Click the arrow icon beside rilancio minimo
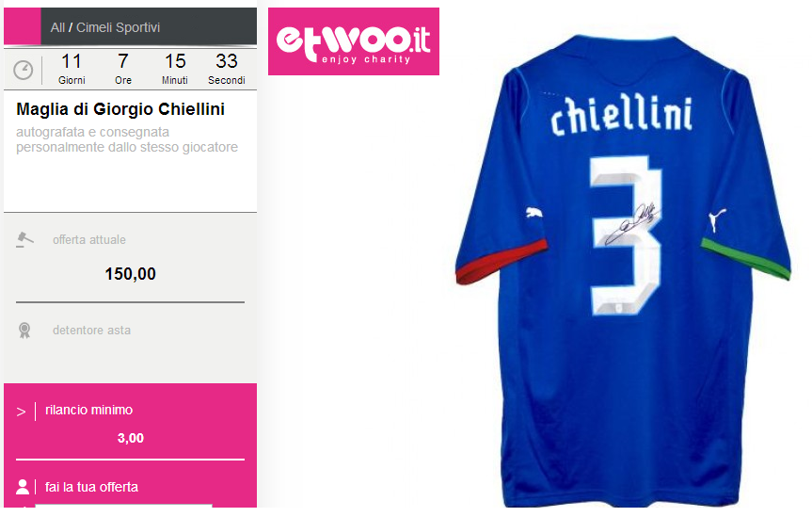This screenshot has width=812, height=517. [21, 412]
